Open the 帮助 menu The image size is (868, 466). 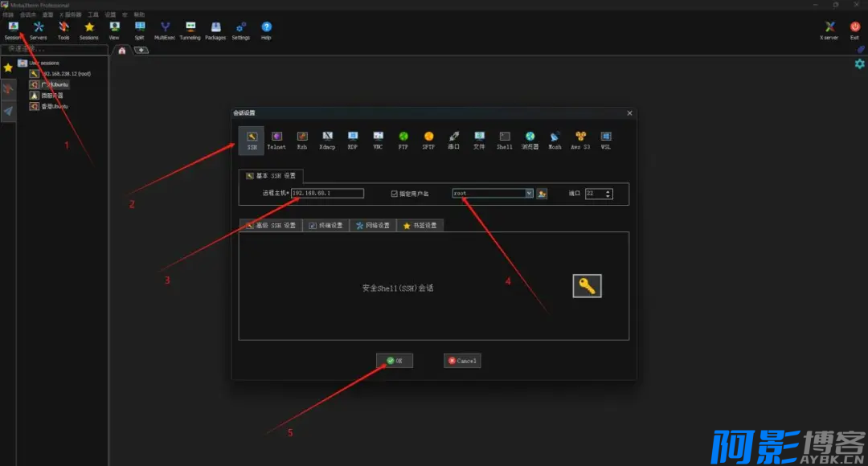139,14
